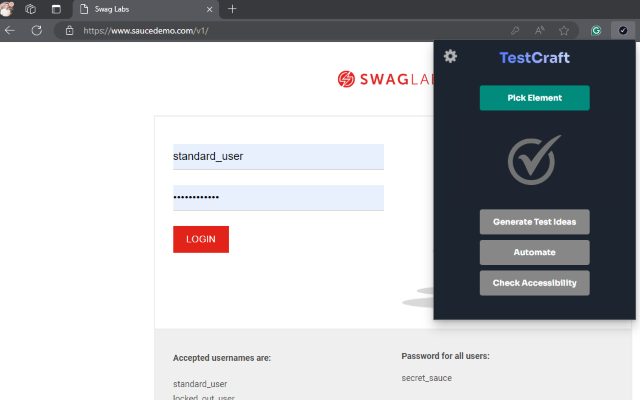Add page to favorites star
The height and width of the screenshot is (400, 640).
pyautogui.click(x=564, y=31)
